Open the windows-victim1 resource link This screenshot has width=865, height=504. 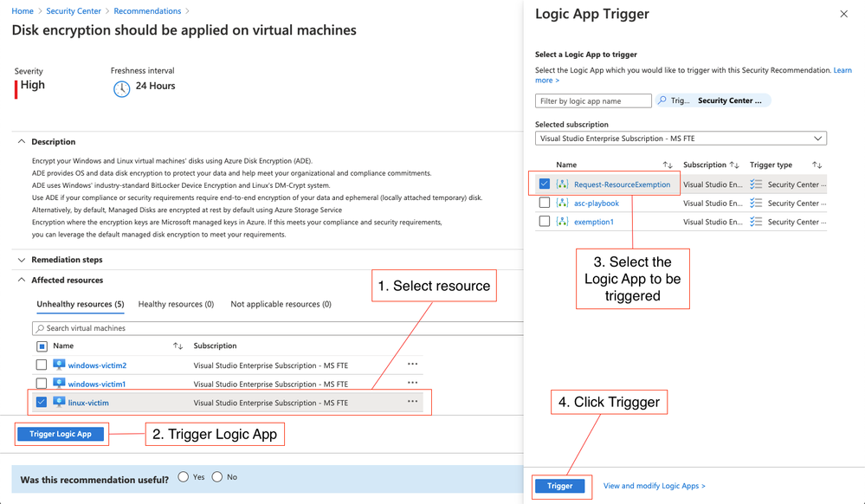coord(96,384)
